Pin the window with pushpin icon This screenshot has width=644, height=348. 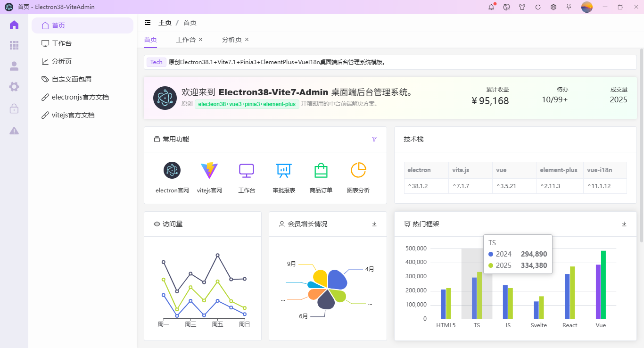[x=569, y=7]
